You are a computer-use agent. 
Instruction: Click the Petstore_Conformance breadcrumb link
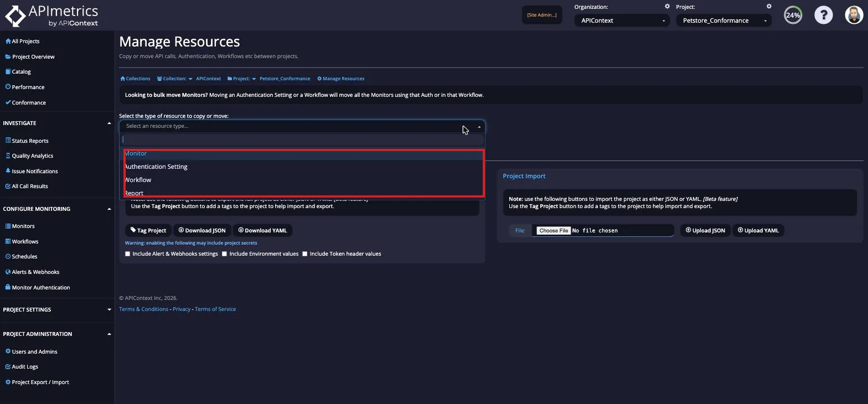click(x=285, y=79)
